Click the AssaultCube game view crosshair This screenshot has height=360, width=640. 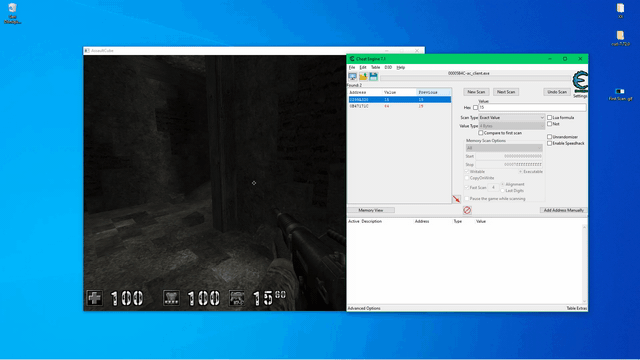pos(254,183)
